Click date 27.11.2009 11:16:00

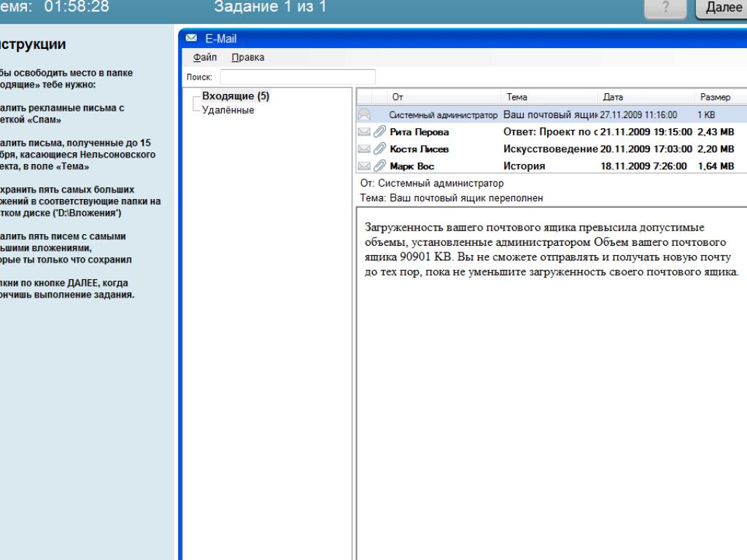638,114
